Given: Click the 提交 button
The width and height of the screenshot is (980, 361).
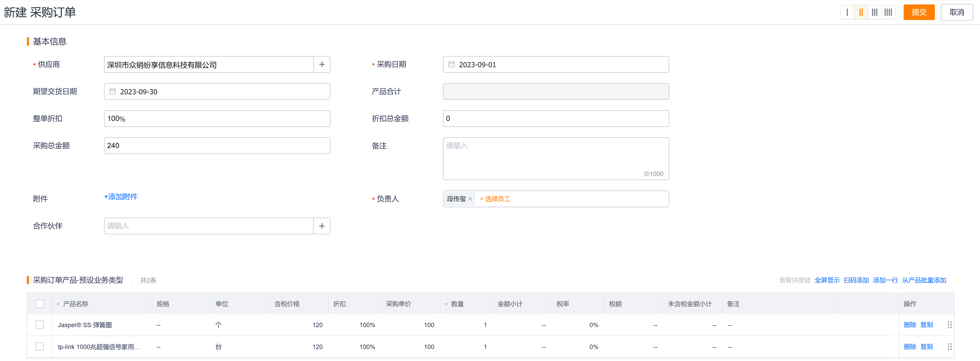Looking at the screenshot, I should [919, 12].
